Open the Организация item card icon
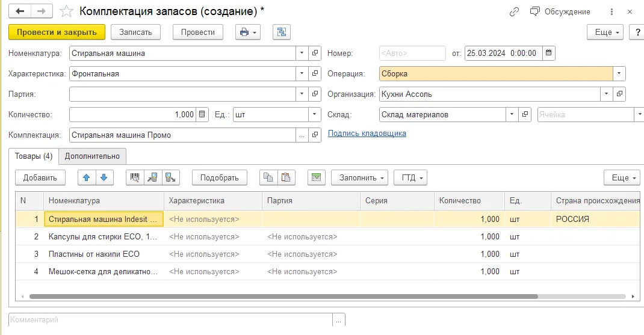 coord(619,94)
